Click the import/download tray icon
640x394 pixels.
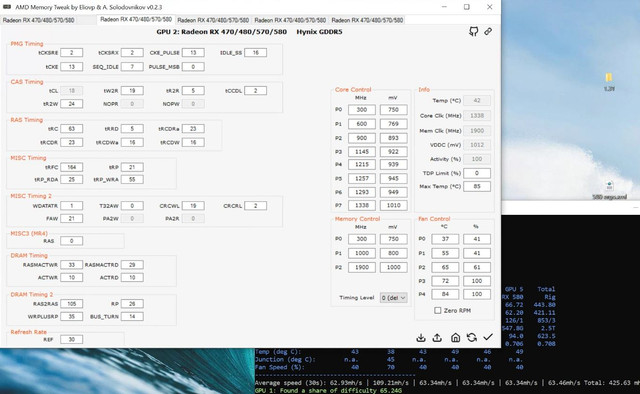[421, 338]
